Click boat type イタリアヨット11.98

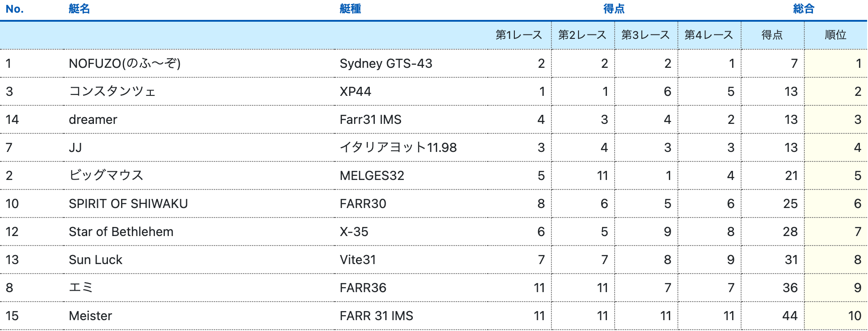pos(398,147)
